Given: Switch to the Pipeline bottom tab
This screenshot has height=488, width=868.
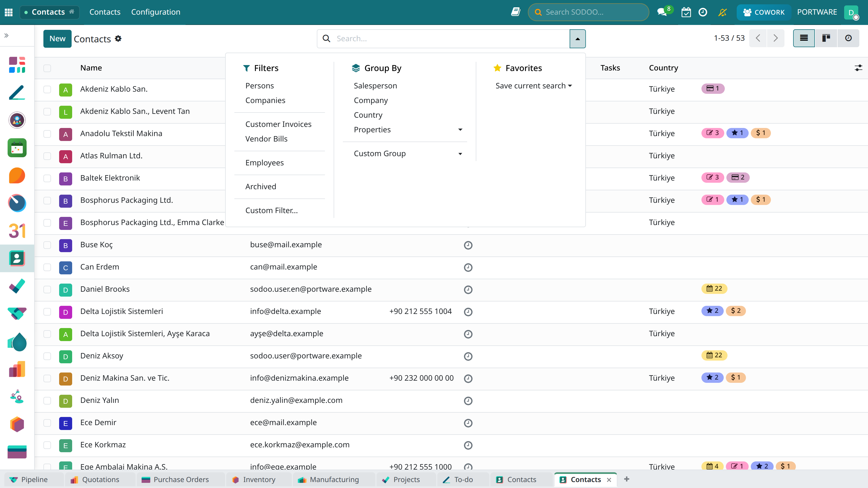Looking at the screenshot, I should 34,479.
